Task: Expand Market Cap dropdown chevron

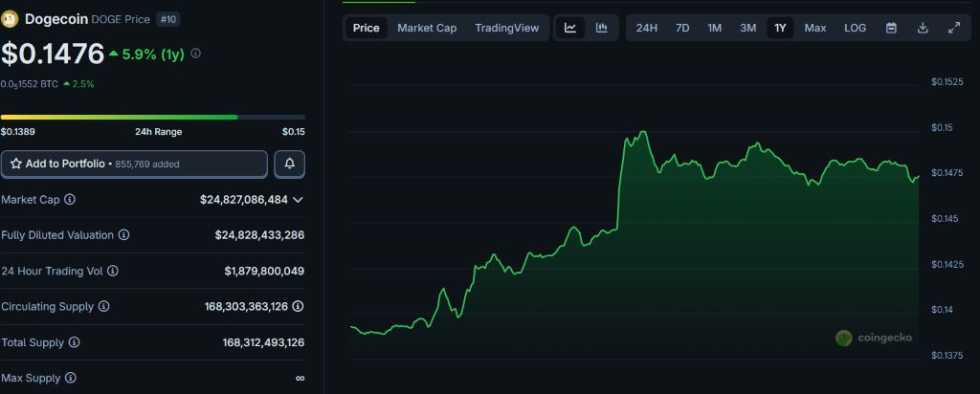Action: click(x=298, y=200)
